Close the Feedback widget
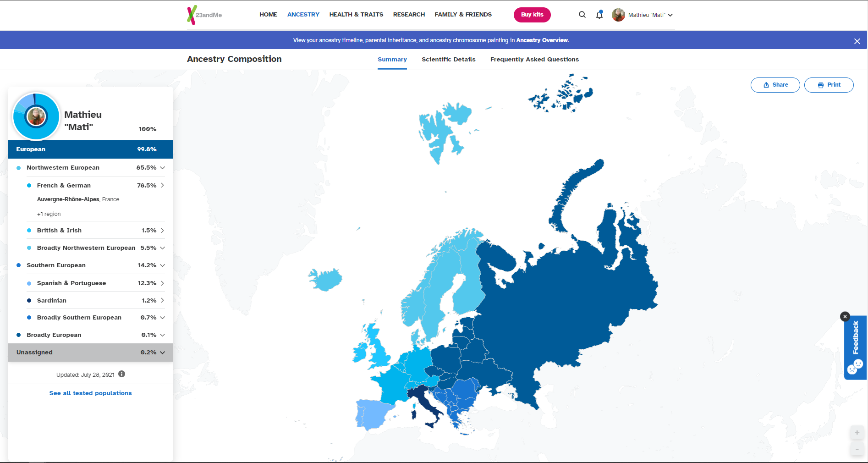Viewport: 868px width, 463px height. click(x=845, y=316)
